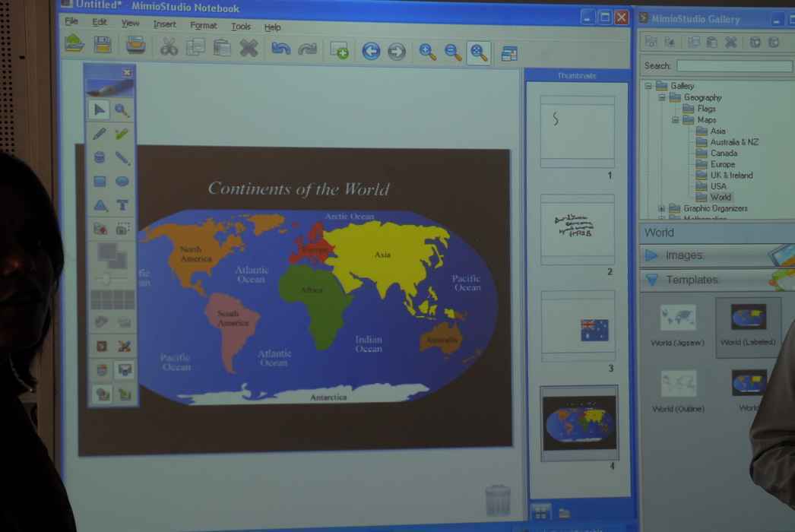The height and width of the screenshot is (532, 795).
Task: Select the Europe folder in Maps
Action: click(x=722, y=164)
